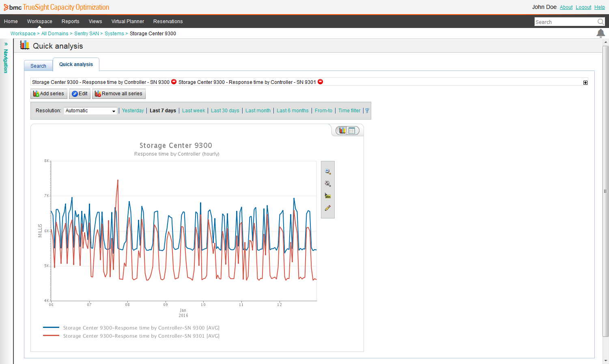This screenshot has width=609, height=364.
Task: Click Add series button
Action: tap(49, 94)
